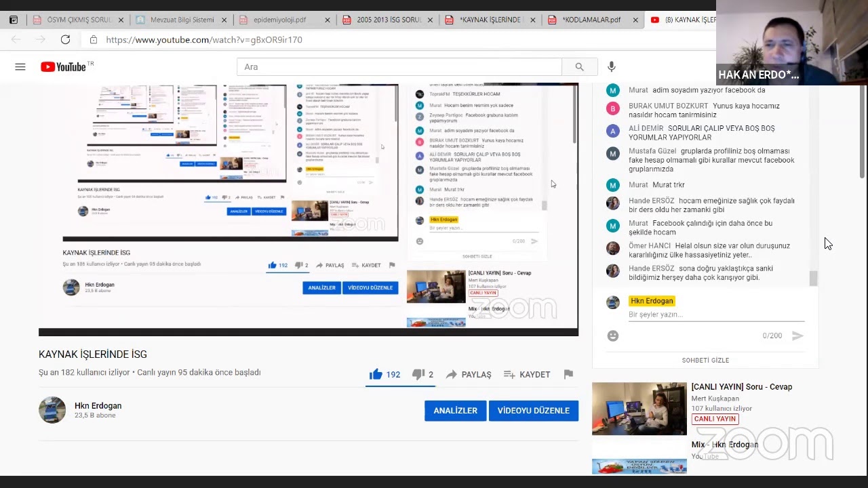Open the YouTube hamburger guide menu
Viewport: 868px width, 488px height.
pos(20,66)
